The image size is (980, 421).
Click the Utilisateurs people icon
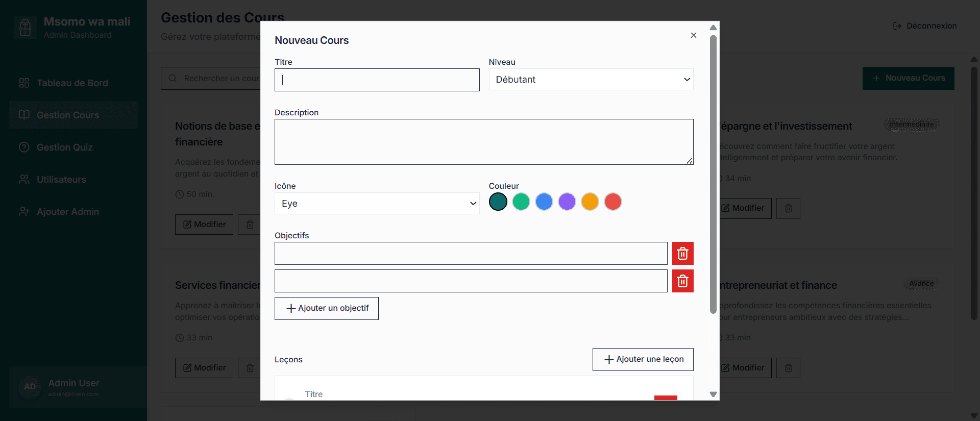[x=24, y=180]
